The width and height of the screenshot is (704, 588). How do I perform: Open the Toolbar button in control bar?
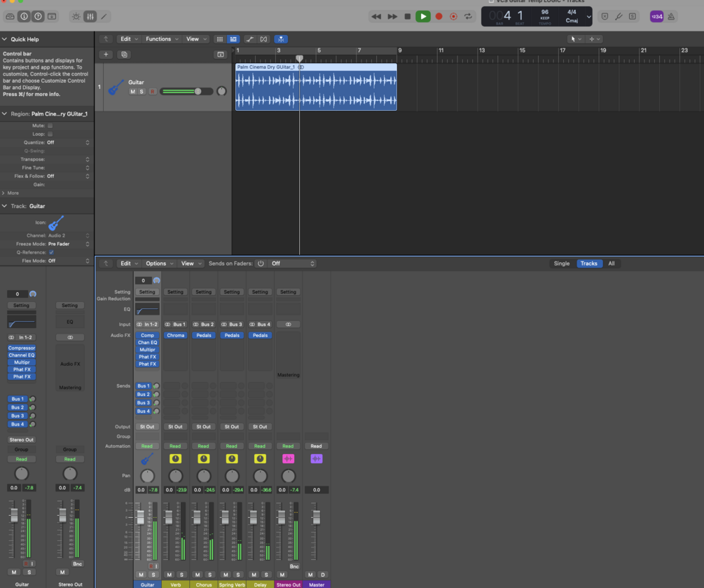pos(52,17)
